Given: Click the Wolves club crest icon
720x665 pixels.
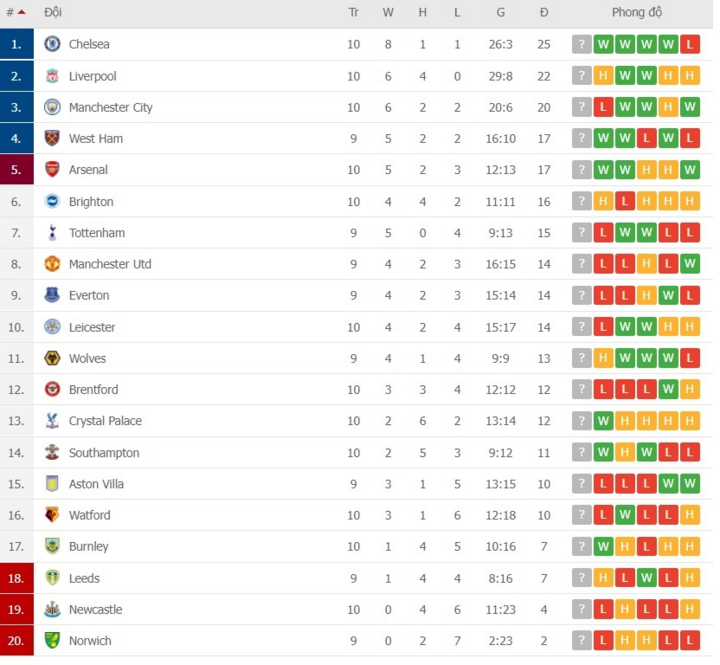Looking at the screenshot, I should pos(52,358).
